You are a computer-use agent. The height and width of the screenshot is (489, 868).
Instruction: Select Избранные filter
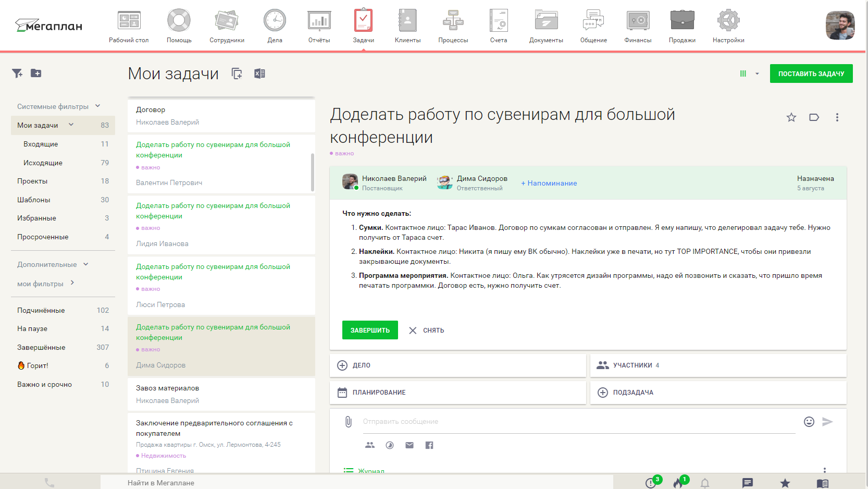63,218
